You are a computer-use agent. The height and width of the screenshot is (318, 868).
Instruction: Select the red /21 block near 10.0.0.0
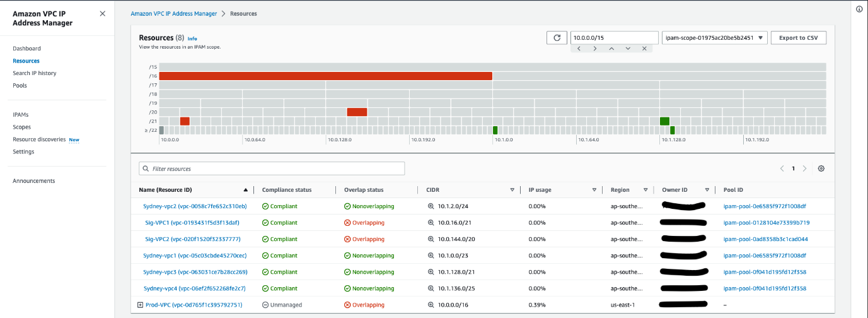coord(185,121)
